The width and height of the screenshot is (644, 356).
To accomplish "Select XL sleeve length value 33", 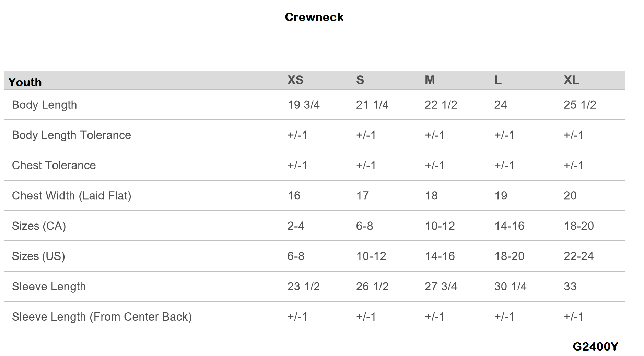I will tap(570, 286).
